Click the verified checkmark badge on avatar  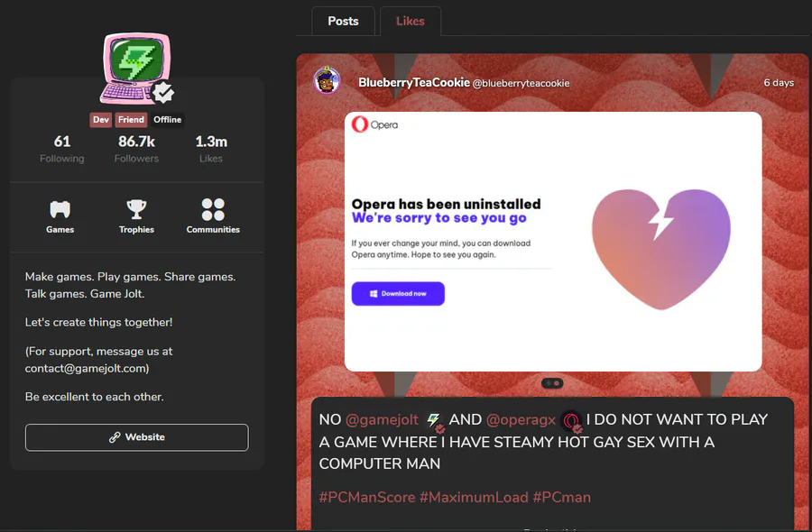[x=163, y=92]
